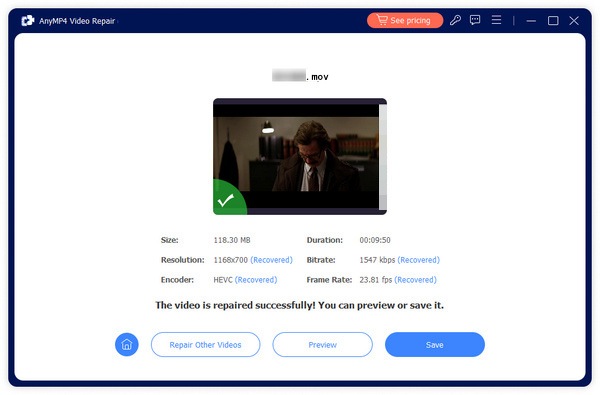Click Recovered label next to Resolution
This screenshot has height=395, width=600.
point(271,260)
